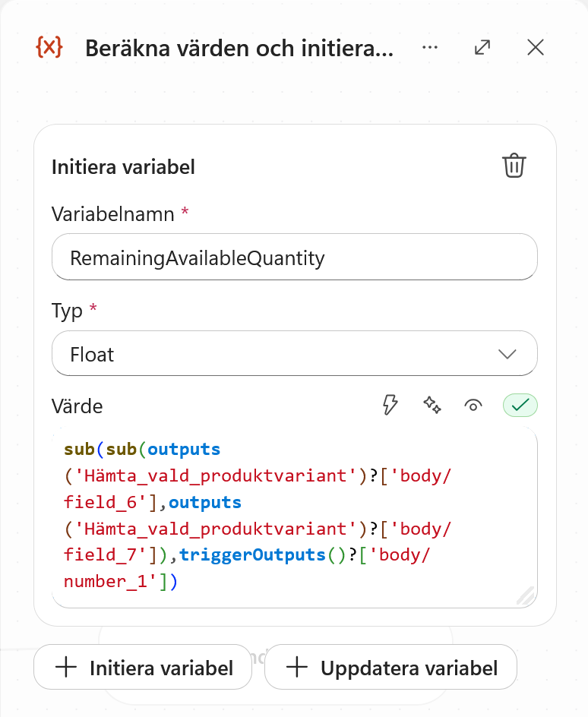
Task: Click inside the Värde expression editor
Action: pos(295,516)
